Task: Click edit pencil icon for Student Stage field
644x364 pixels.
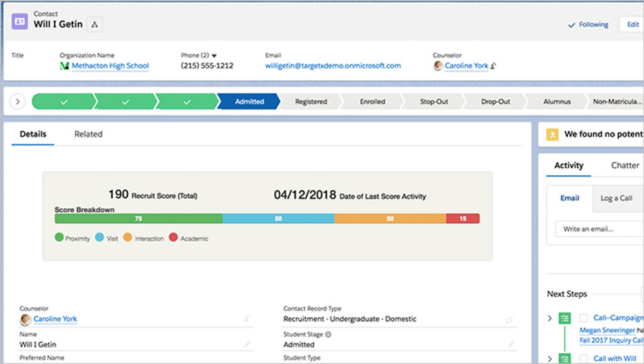Action: [x=511, y=344]
